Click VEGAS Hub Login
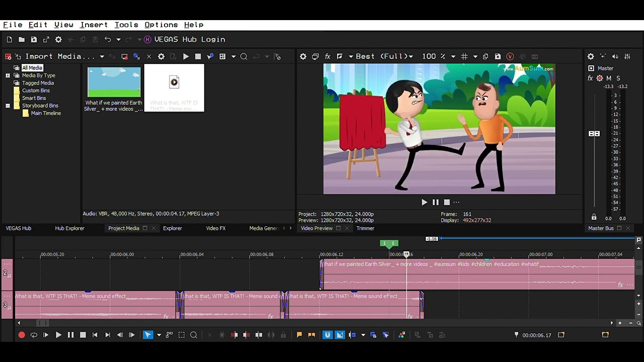The height and width of the screenshot is (362, 644). [189, 40]
